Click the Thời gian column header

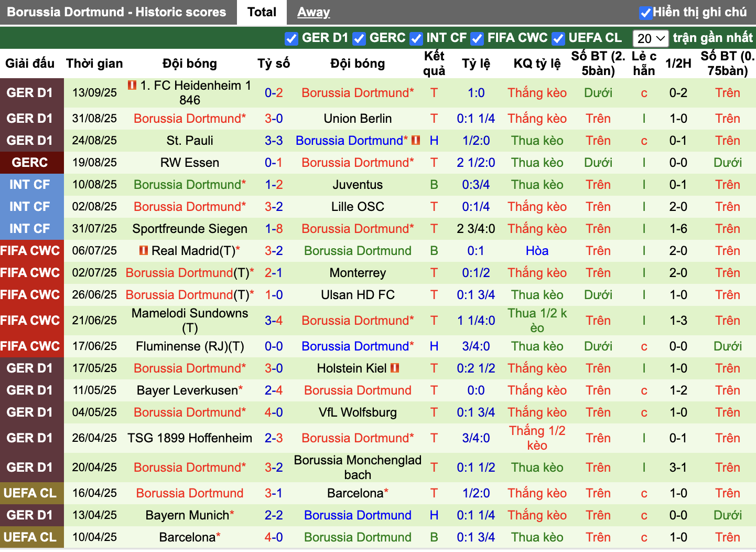[94, 63]
